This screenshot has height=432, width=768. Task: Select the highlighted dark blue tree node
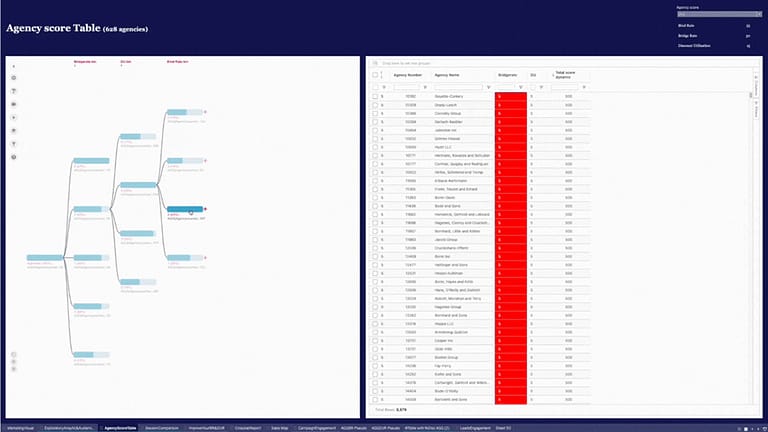(184, 208)
